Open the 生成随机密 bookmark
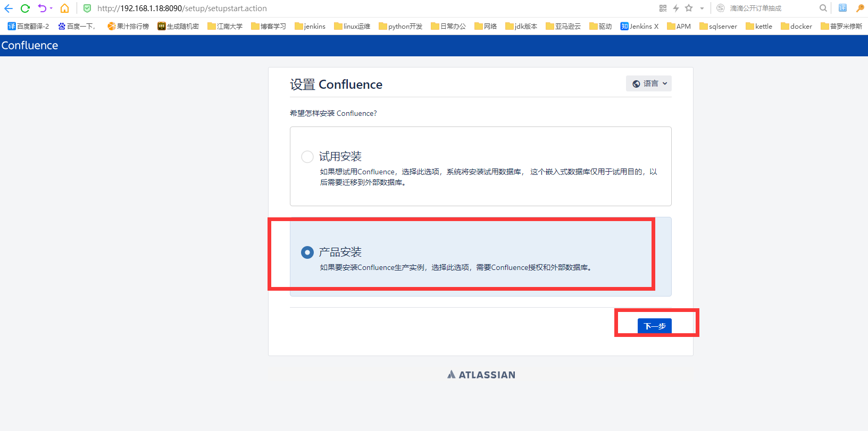Screen dimensions: 868x431 178,26
